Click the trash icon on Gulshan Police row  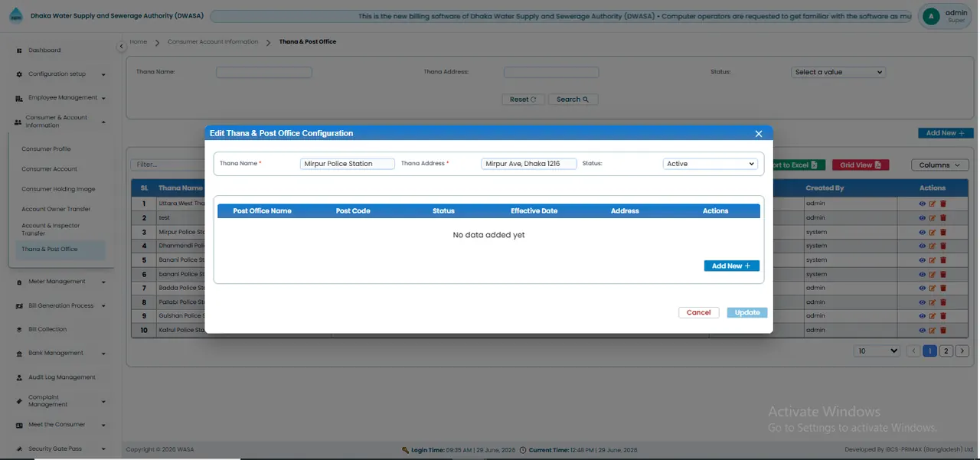click(943, 316)
